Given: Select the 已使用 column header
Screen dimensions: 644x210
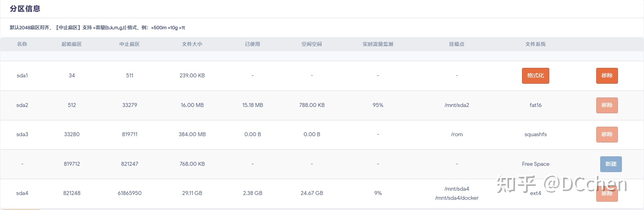Looking at the screenshot, I should [x=253, y=44].
